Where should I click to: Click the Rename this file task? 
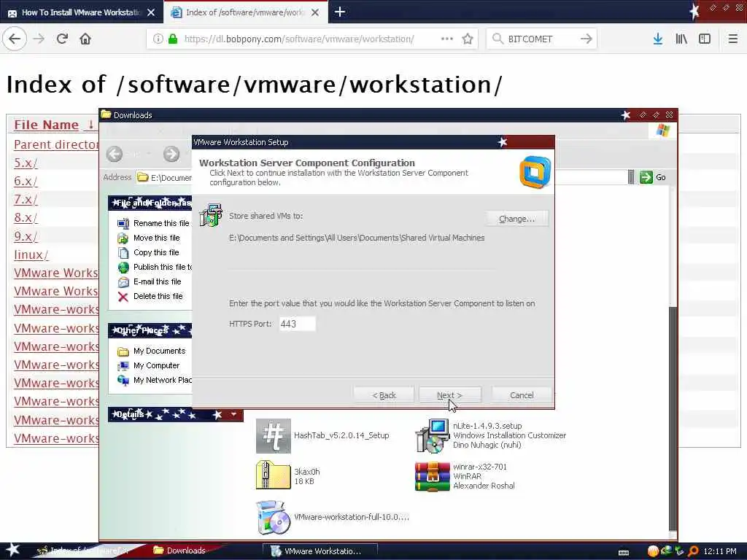point(161,223)
